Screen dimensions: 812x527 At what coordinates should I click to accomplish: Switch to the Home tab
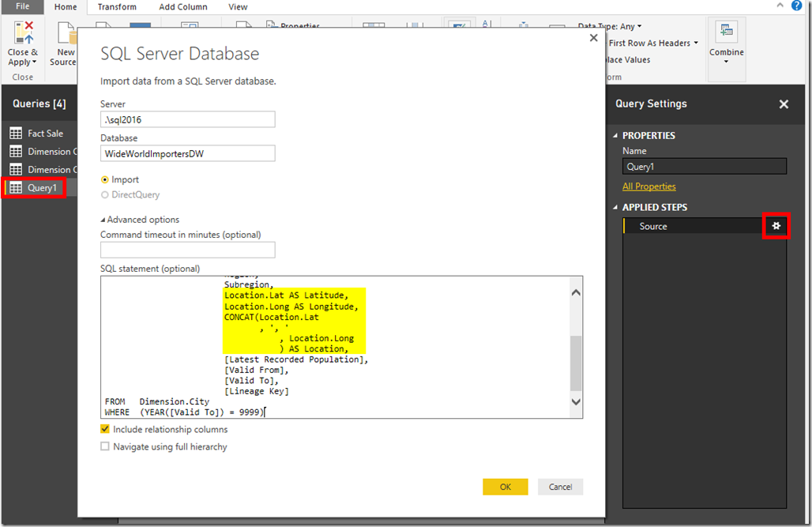coord(66,7)
